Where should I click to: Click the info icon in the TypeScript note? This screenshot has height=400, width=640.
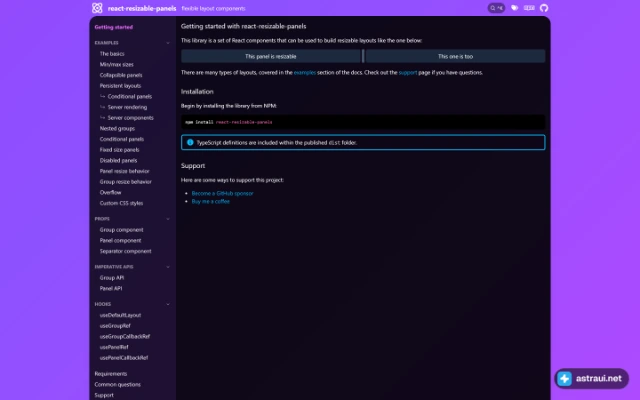point(190,142)
